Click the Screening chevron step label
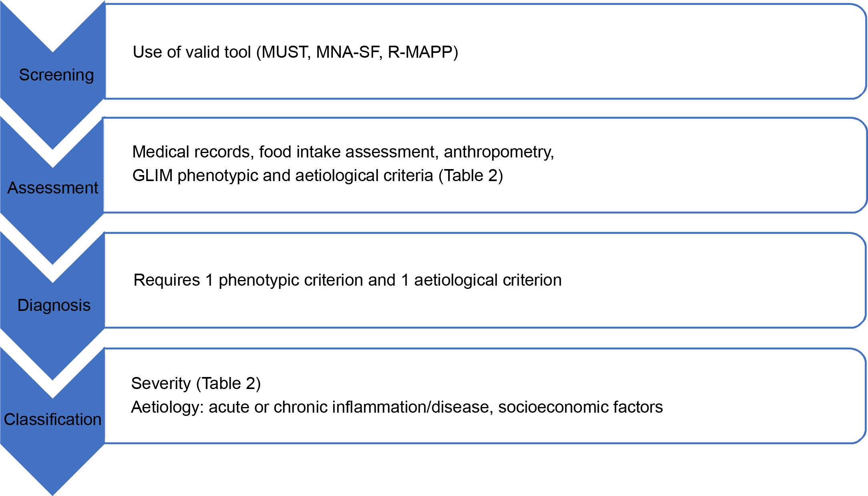Viewport: 868px width, 496px height. click(56, 75)
